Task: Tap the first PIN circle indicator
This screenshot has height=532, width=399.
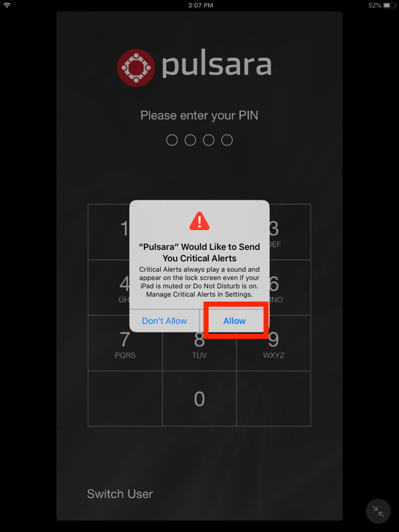Action: tap(172, 140)
